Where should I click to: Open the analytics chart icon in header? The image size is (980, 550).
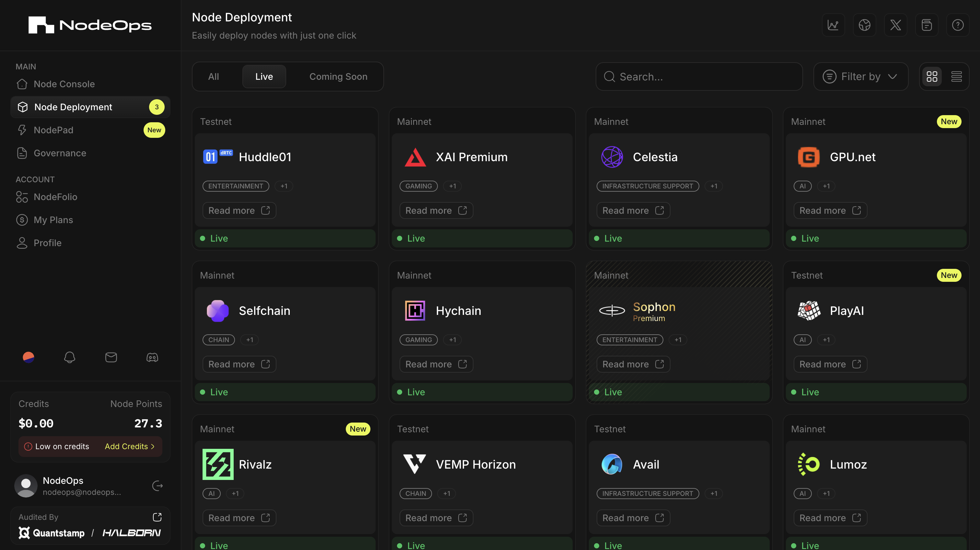point(833,25)
